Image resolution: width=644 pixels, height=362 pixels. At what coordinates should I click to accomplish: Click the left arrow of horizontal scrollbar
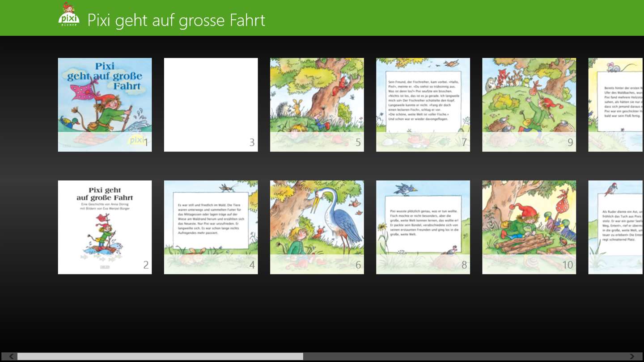pos(10,356)
